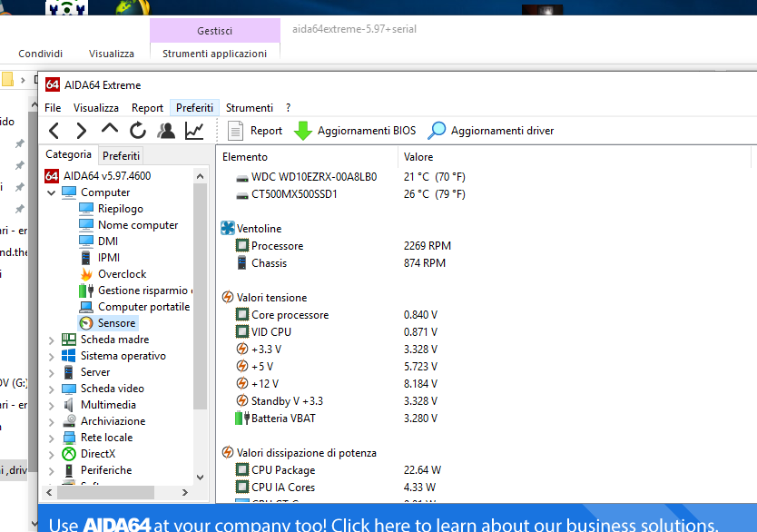Open the Report menu in the menu bar
The width and height of the screenshot is (757, 532).
coord(147,108)
